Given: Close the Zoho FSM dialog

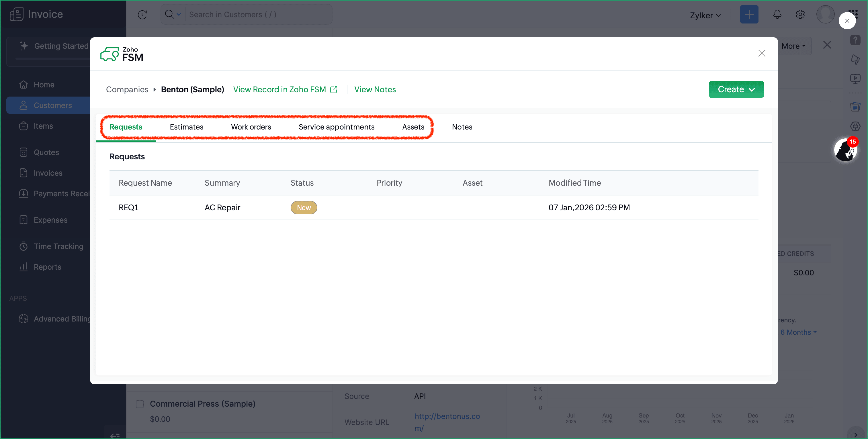Looking at the screenshot, I should (x=762, y=54).
